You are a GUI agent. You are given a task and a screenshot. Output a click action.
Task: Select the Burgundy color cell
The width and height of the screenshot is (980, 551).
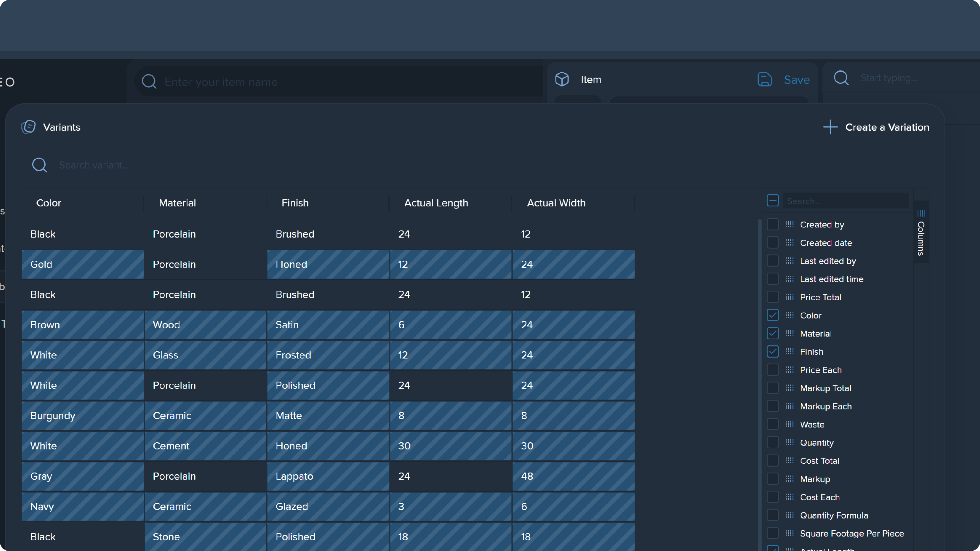point(83,416)
